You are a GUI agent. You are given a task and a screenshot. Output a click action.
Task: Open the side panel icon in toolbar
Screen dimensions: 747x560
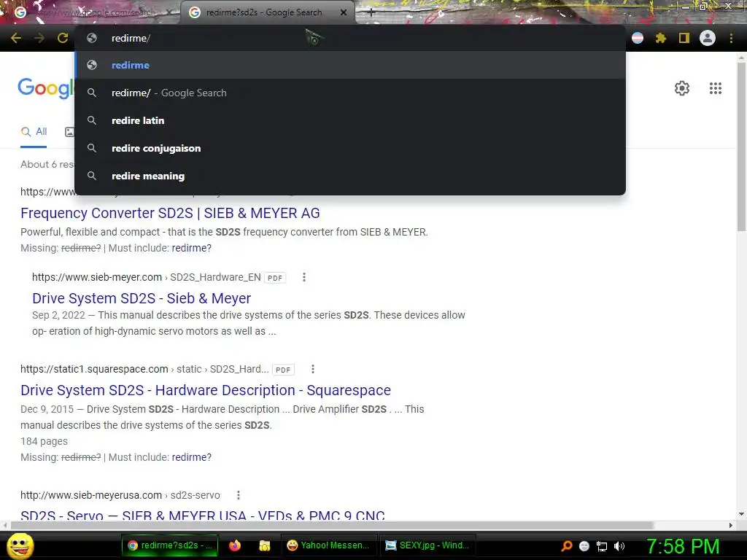pyautogui.click(x=684, y=38)
